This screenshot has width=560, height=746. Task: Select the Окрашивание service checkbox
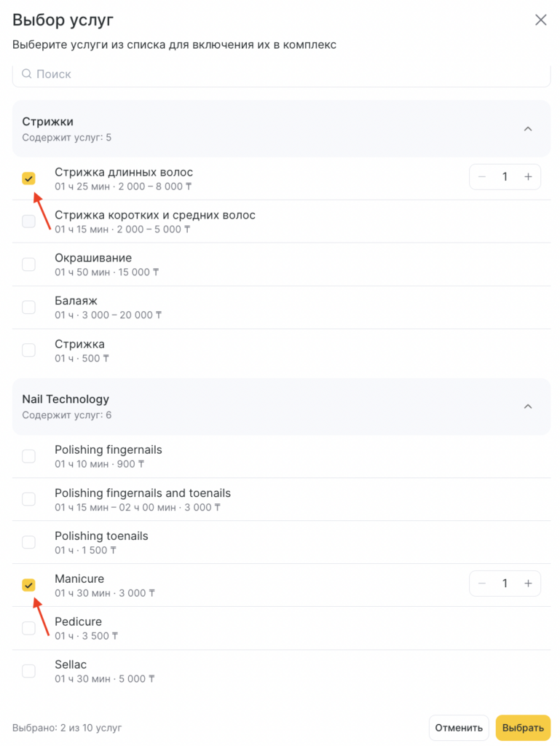click(28, 264)
